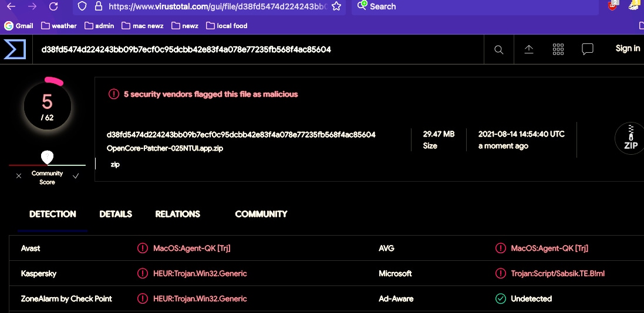This screenshot has width=644, height=313.
Task: Click the AVG vendor name
Action: click(386, 248)
